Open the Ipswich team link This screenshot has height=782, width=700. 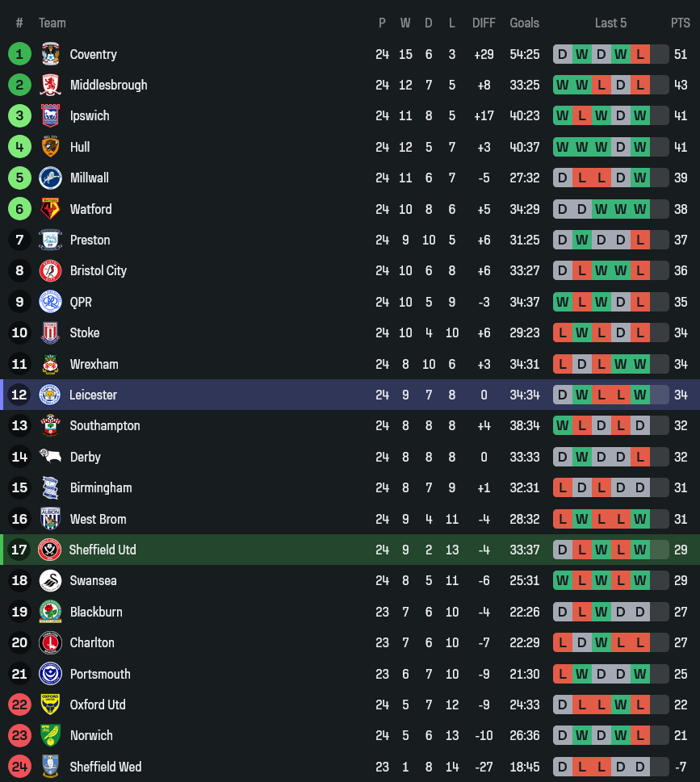coord(90,115)
